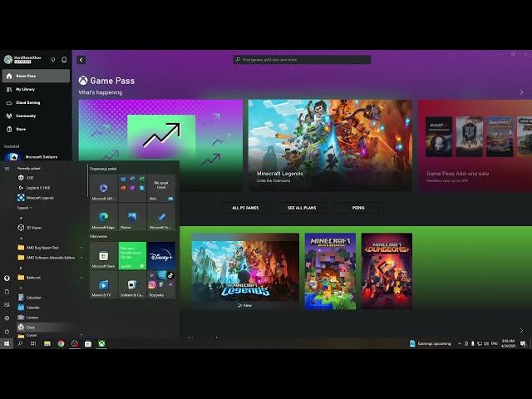This screenshot has height=399, width=532.
Task: Open the Disney+ tile
Action: (x=161, y=256)
